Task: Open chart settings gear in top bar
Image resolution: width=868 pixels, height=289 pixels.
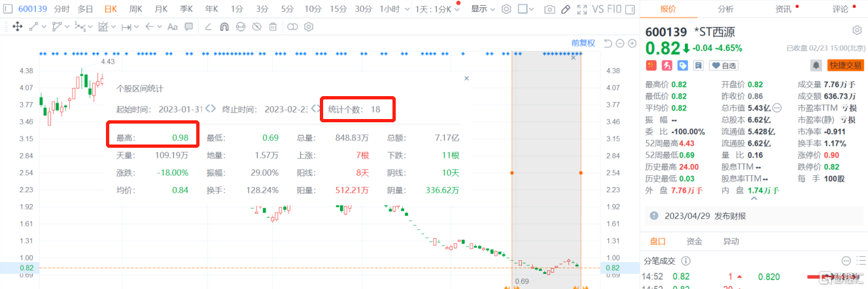Action: (x=506, y=9)
